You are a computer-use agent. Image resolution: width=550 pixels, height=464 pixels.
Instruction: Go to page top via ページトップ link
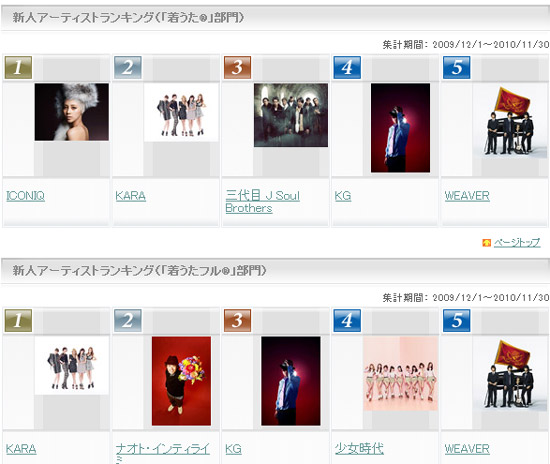pos(517,242)
